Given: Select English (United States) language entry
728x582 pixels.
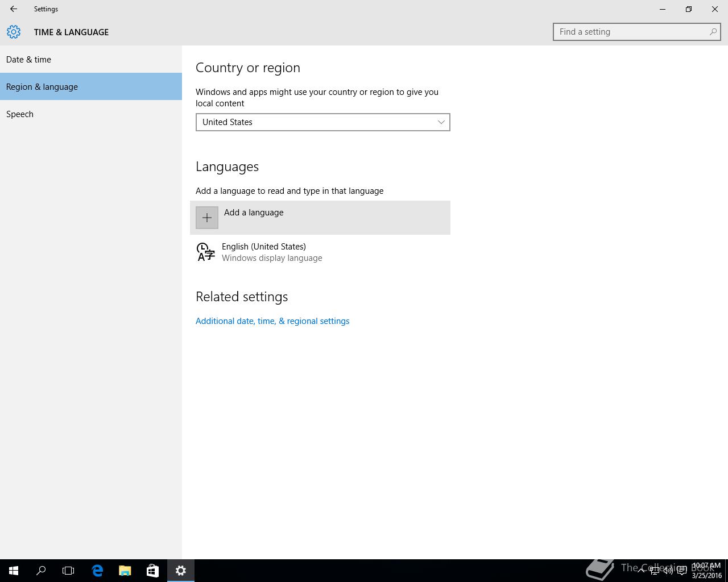Looking at the screenshot, I should click(x=320, y=252).
